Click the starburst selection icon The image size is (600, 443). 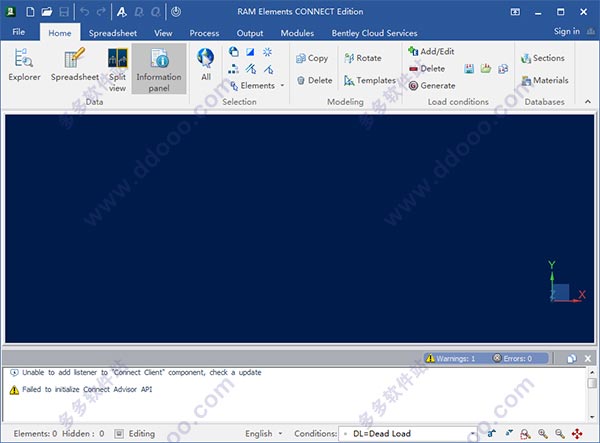(x=267, y=52)
